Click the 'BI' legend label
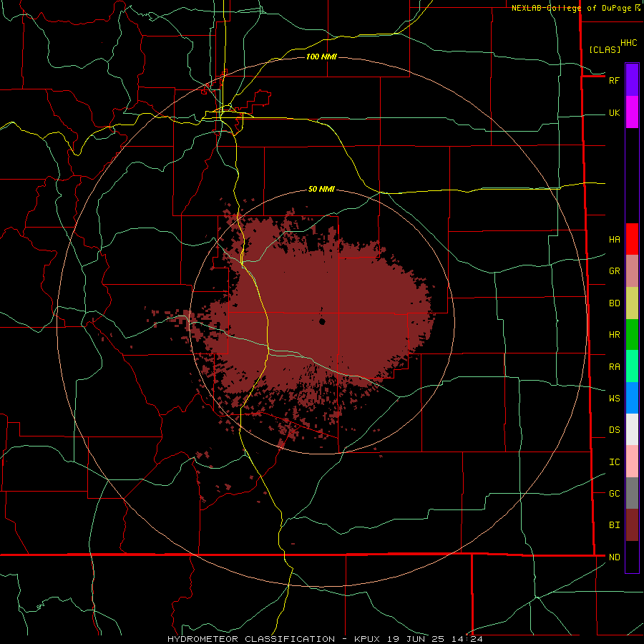 [614, 525]
